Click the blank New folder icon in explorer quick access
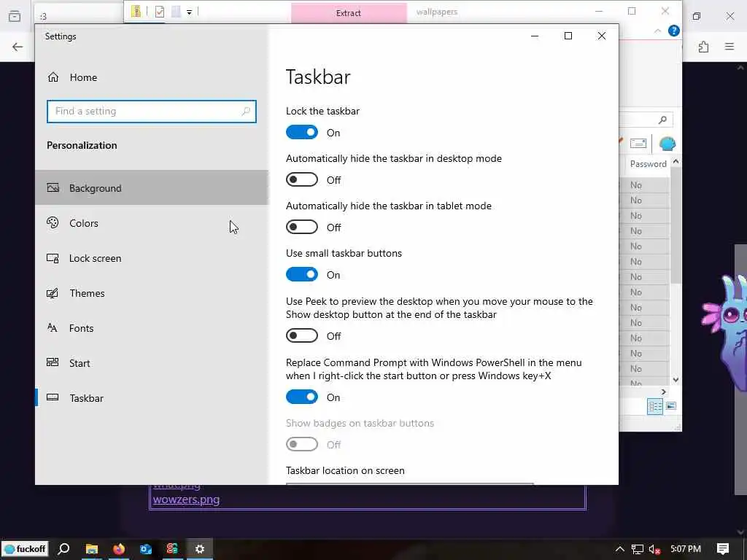The image size is (747, 560). tap(176, 12)
